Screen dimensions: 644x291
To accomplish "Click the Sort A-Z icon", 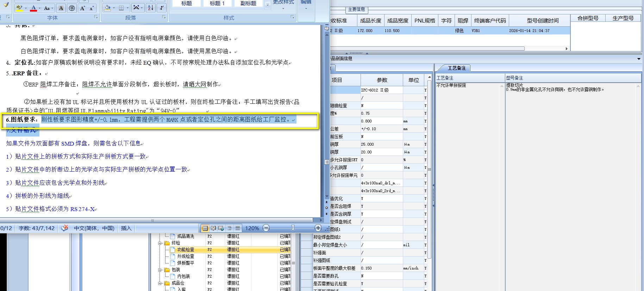I will coord(150,8).
